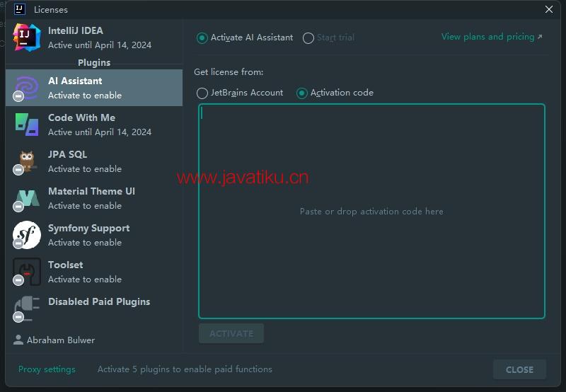Viewport: 566px width, 392px height.
Task: Click the IntelliJ IDEA product logo icon
Action: tap(27, 38)
